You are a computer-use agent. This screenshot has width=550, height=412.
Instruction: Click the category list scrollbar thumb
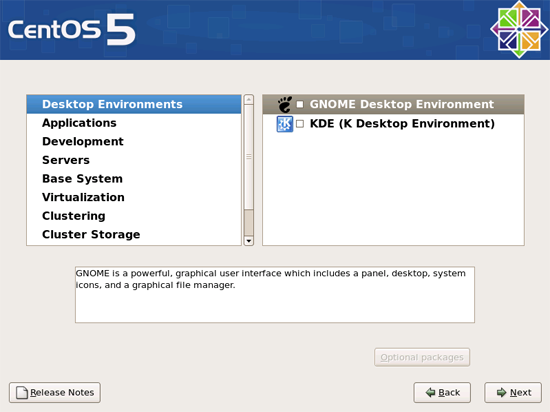click(x=249, y=157)
